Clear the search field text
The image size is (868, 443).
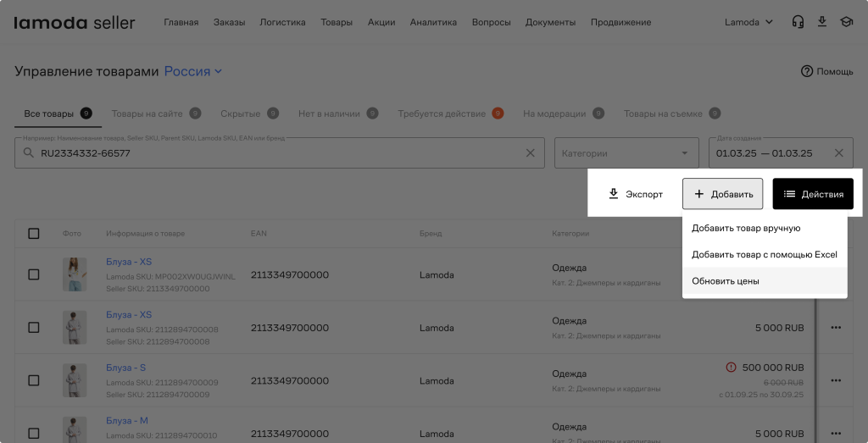coord(531,152)
